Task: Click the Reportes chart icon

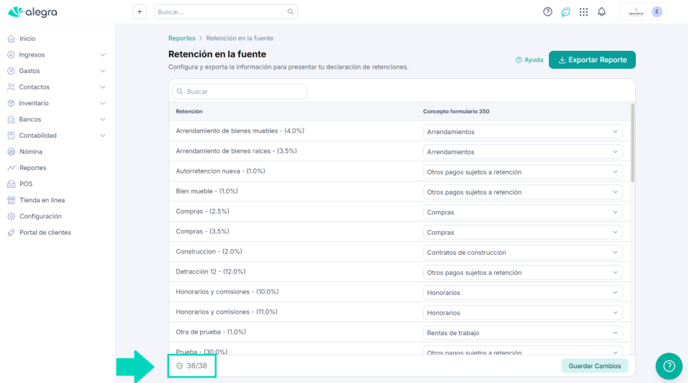Action: pyautogui.click(x=11, y=168)
